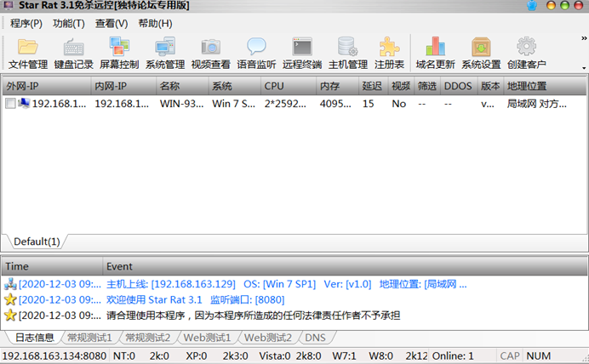Switch to the DNS tab
Image resolution: width=589 pixels, height=364 pixels.
coord(315,338)
